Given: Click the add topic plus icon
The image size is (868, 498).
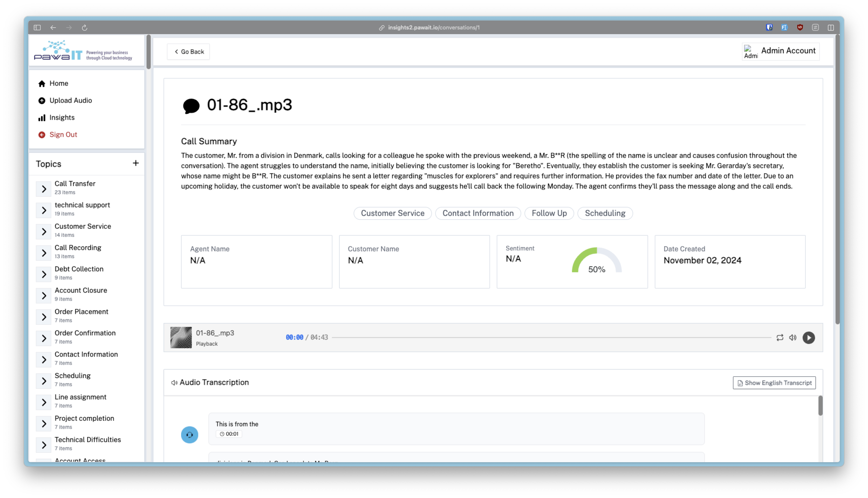Looking at the screenshot, I should pyautogui.click(x=136, y=163).
